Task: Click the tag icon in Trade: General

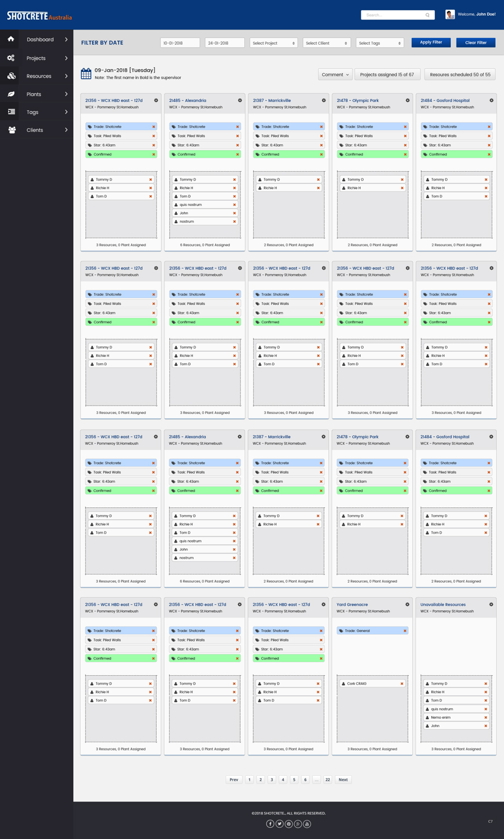Action: pos(341,631)
